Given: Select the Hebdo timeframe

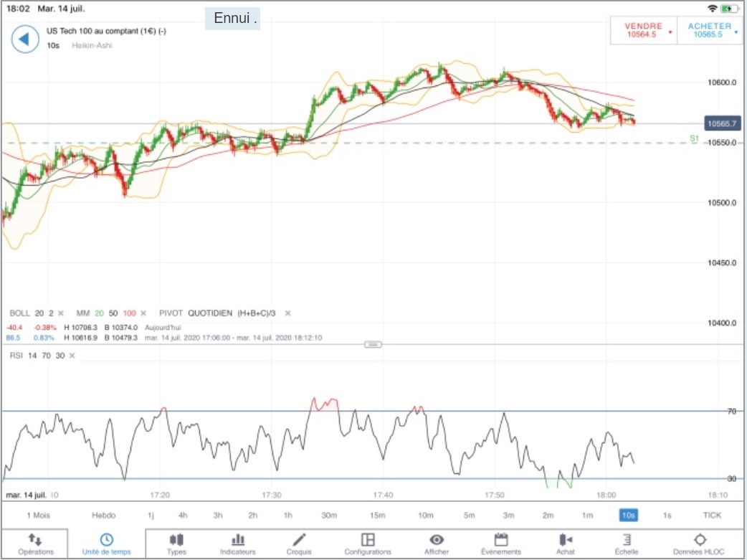Looking at the screenshot, I should tap(103, 516).
